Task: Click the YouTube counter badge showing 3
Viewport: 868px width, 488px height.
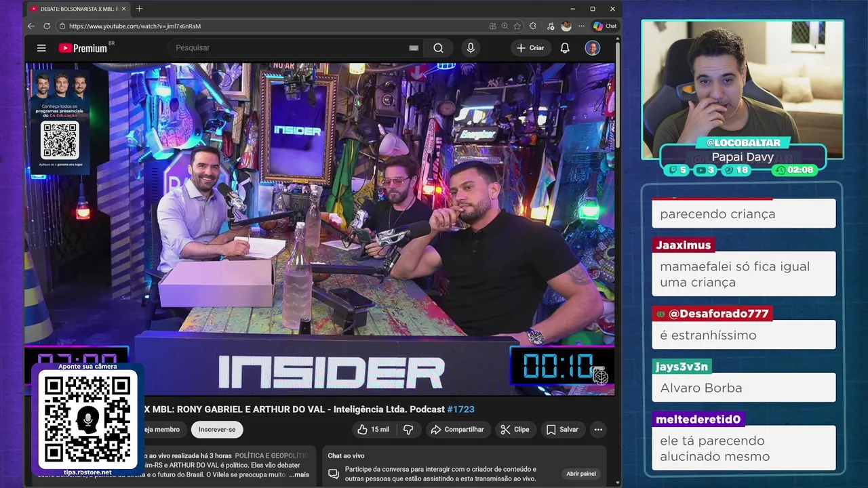Action: click(x=706, y=170)
